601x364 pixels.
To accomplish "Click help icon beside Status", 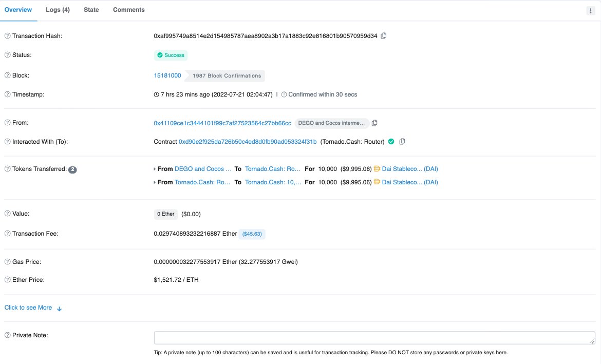I will click(x=7, y=55).
